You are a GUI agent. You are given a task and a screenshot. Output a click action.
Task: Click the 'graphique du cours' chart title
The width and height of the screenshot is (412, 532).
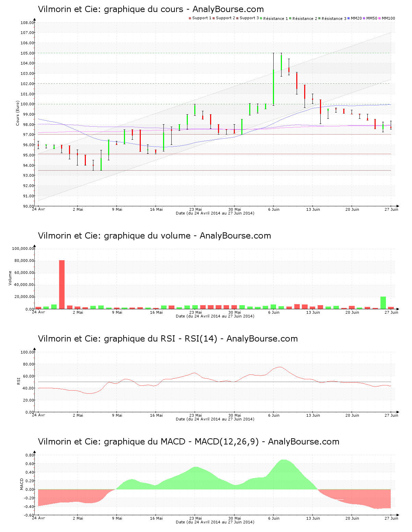[x=151, y=9]
